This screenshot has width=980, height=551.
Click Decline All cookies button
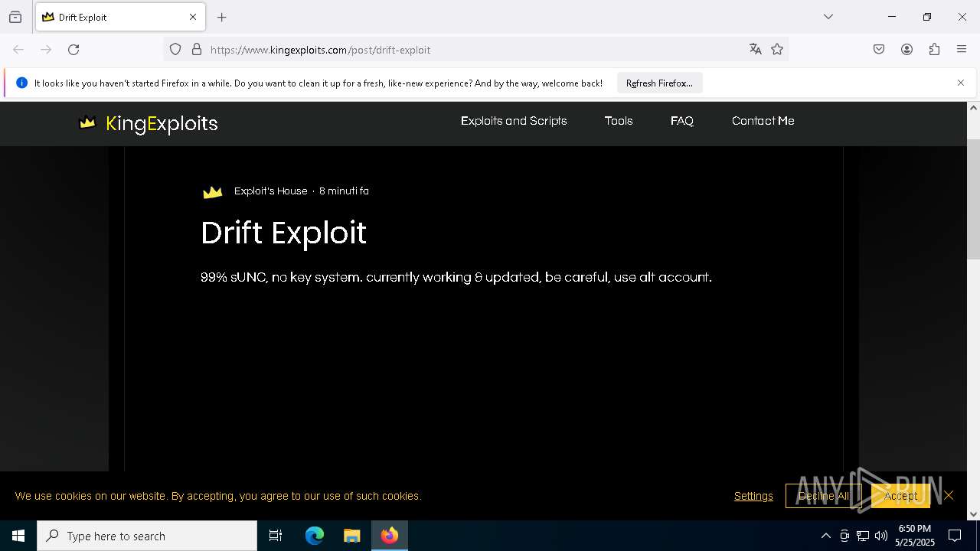point(823,496)
